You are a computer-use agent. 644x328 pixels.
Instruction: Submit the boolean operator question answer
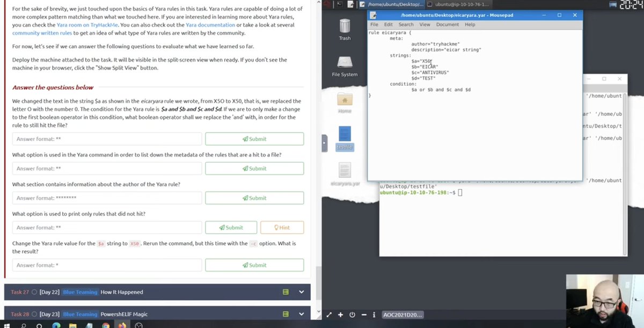pyautogui.click(x=254, y=139)
